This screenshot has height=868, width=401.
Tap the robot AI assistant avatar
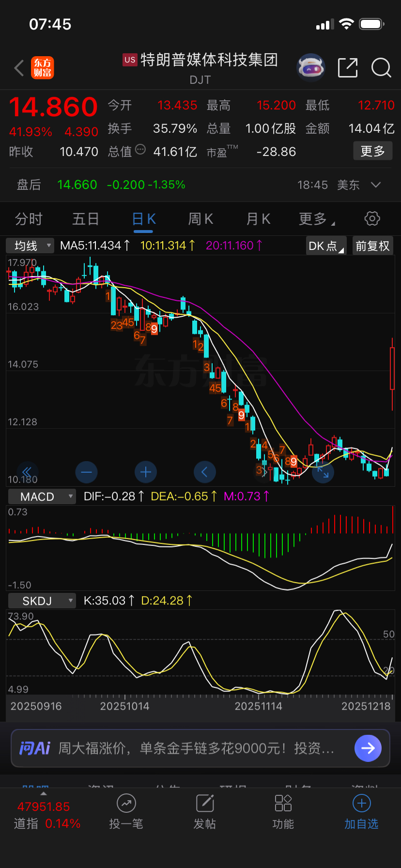(310, 68)
